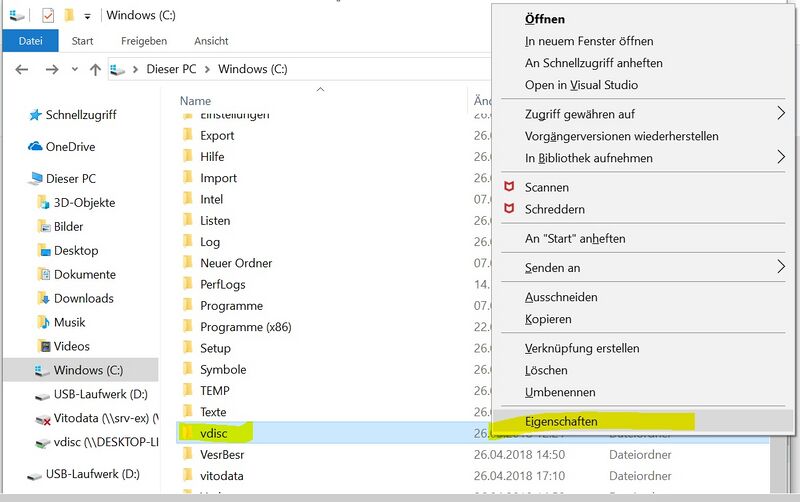Click the Downloads folder icon in sidebar
The image size is (800, 502).
coord(43,298)
